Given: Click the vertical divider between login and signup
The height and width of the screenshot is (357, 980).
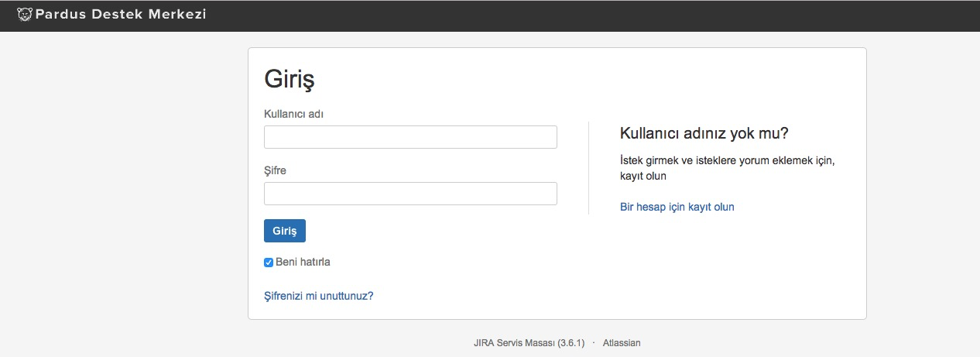Looking at the screenshot, I should pos(588,167).
